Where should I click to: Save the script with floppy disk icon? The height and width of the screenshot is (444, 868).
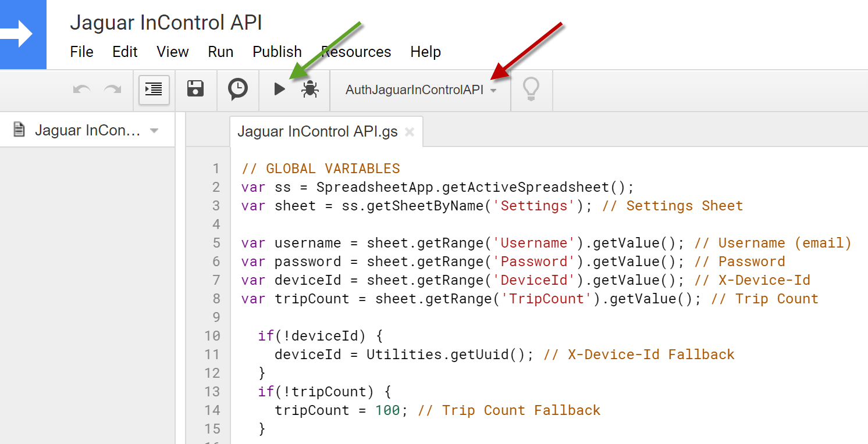195,89
